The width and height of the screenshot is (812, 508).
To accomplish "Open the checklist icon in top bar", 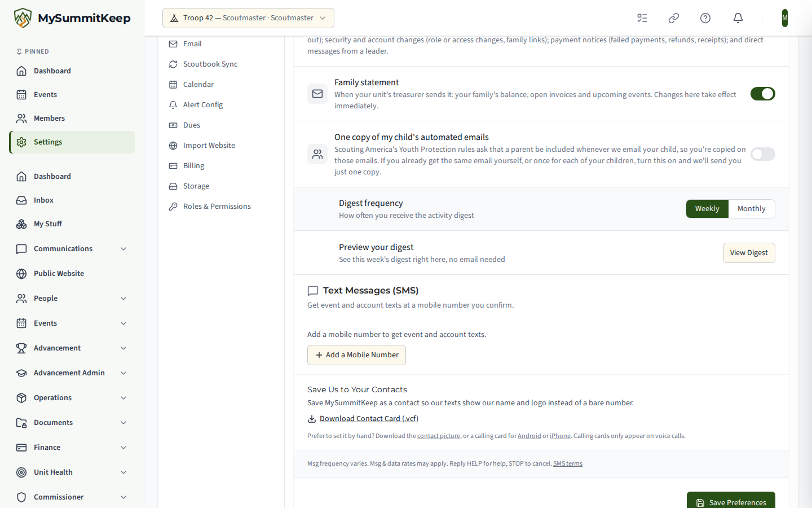I will [642, 18].
